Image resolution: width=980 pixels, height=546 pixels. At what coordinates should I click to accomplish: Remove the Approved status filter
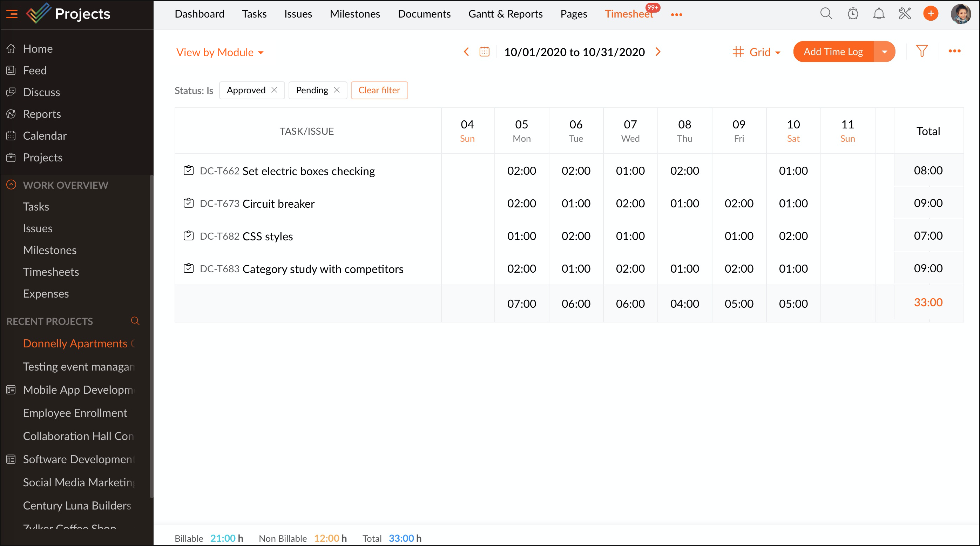(274, 90)
